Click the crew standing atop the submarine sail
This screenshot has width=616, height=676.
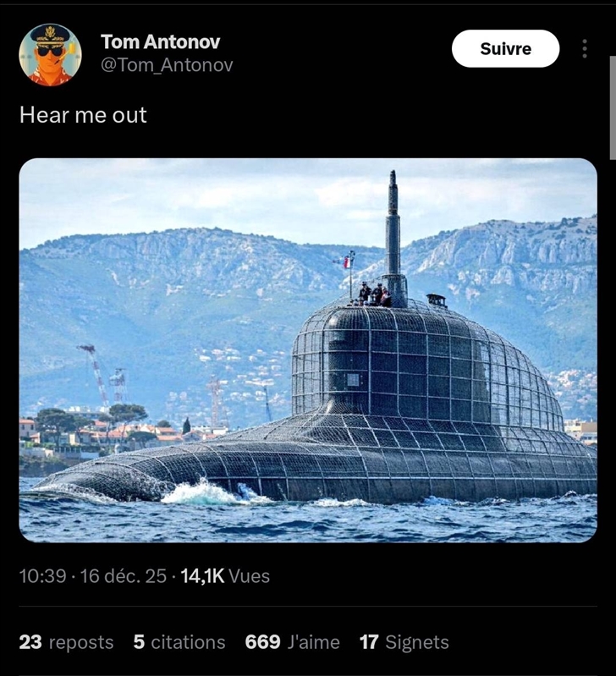374,294
